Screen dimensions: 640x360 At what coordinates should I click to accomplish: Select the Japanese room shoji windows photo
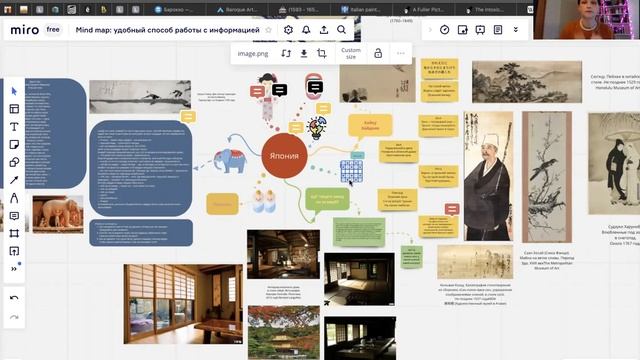tap(183, 304)
